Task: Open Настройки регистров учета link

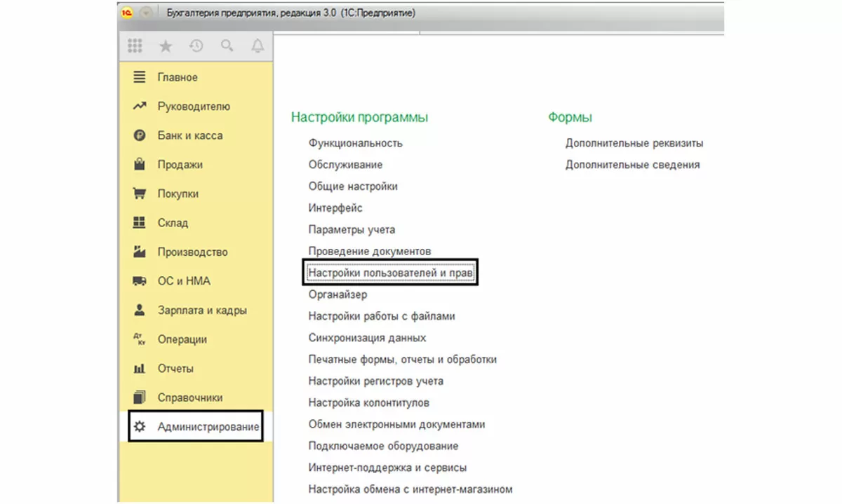Action: click(x=376, y=381)
